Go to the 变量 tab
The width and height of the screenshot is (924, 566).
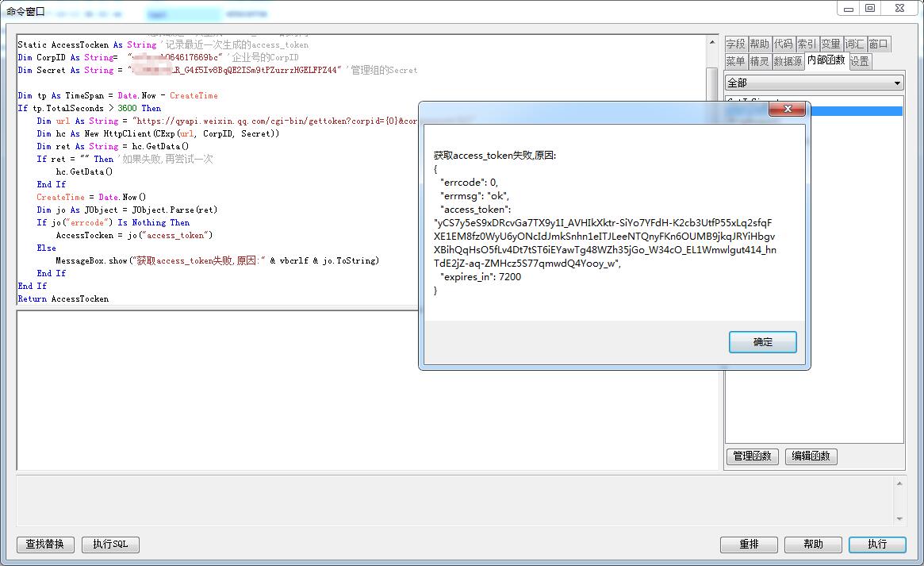click(830, 44)
